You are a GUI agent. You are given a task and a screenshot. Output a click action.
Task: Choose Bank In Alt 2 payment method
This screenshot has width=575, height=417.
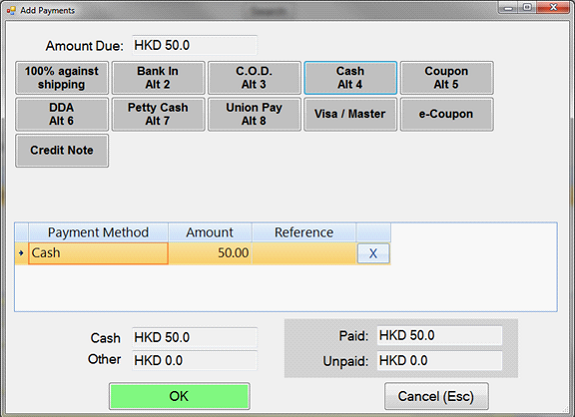tap(158, 78)
